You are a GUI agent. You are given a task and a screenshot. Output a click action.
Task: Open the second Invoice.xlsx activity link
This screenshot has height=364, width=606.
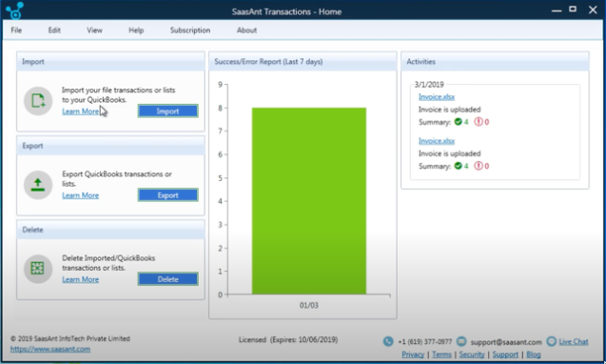437,140
